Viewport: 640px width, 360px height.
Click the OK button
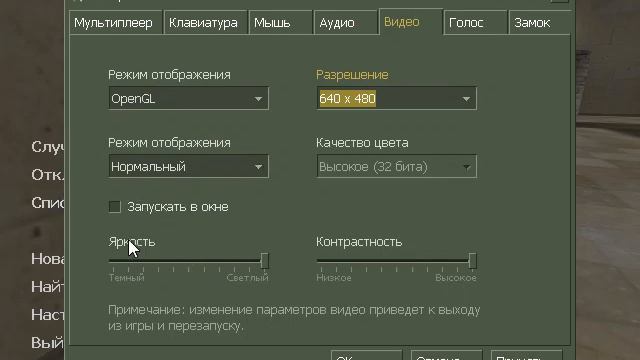tap(367, 355)
